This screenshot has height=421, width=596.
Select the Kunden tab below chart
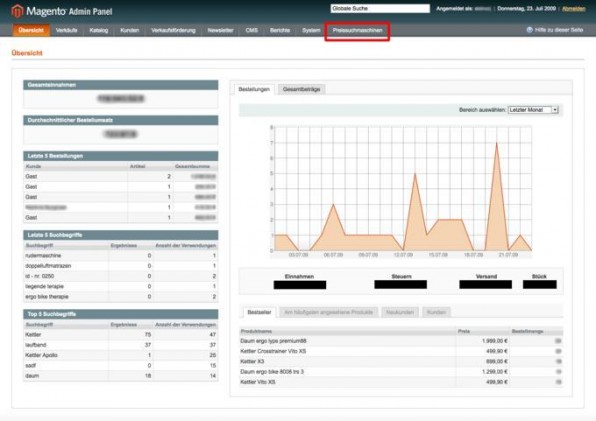click(436, 312)
